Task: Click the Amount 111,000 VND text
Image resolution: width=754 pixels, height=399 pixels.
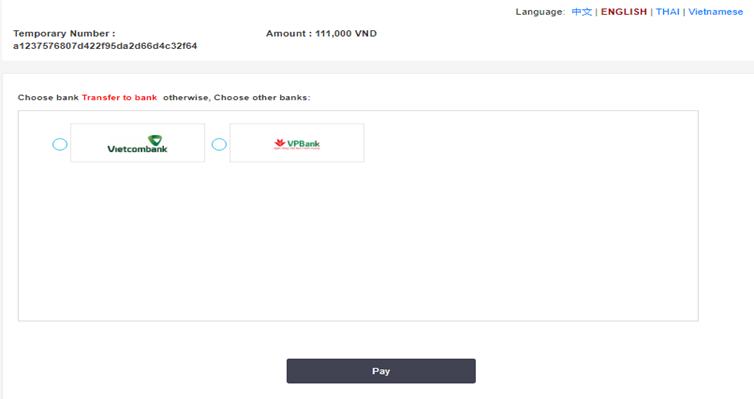Action: tap(321, 34)
